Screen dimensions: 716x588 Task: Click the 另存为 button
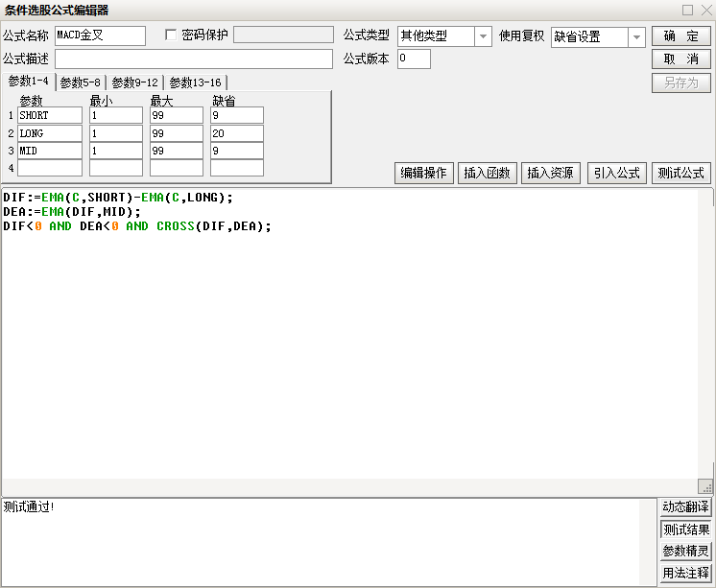680,82
